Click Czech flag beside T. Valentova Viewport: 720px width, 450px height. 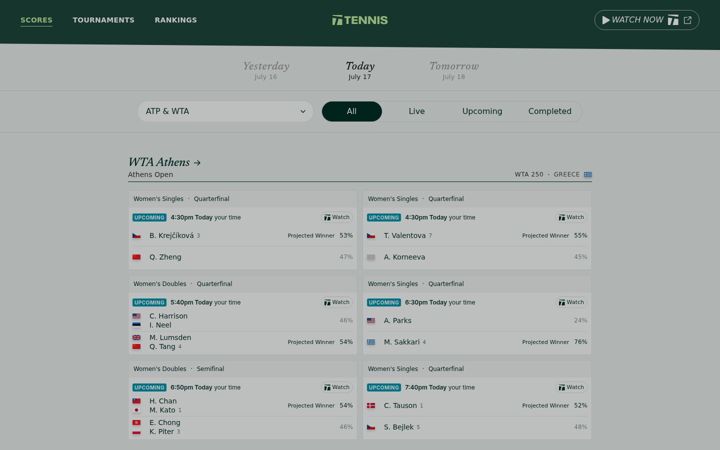(371, 236)
